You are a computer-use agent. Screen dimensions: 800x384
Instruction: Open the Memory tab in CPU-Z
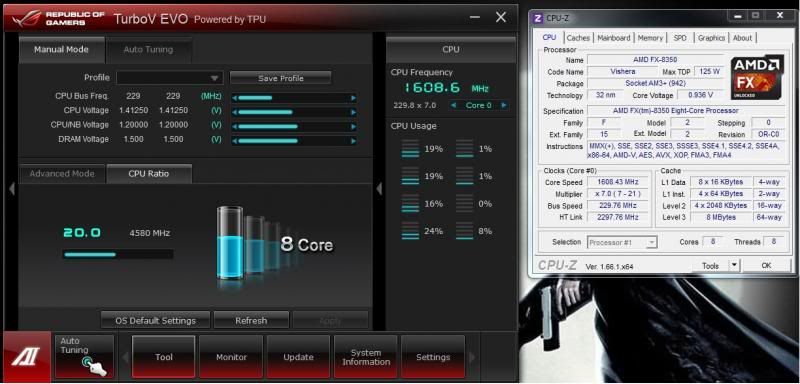[x=650, y=38]
